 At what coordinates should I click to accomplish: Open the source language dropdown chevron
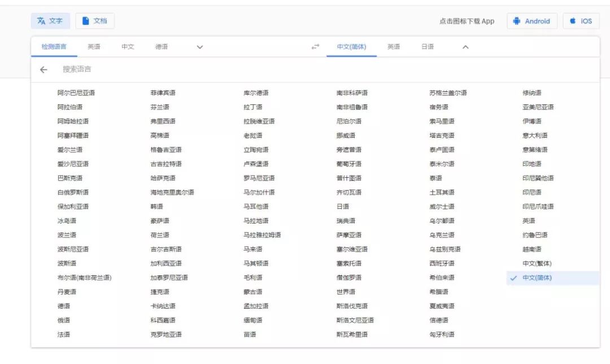click(199, 47)
